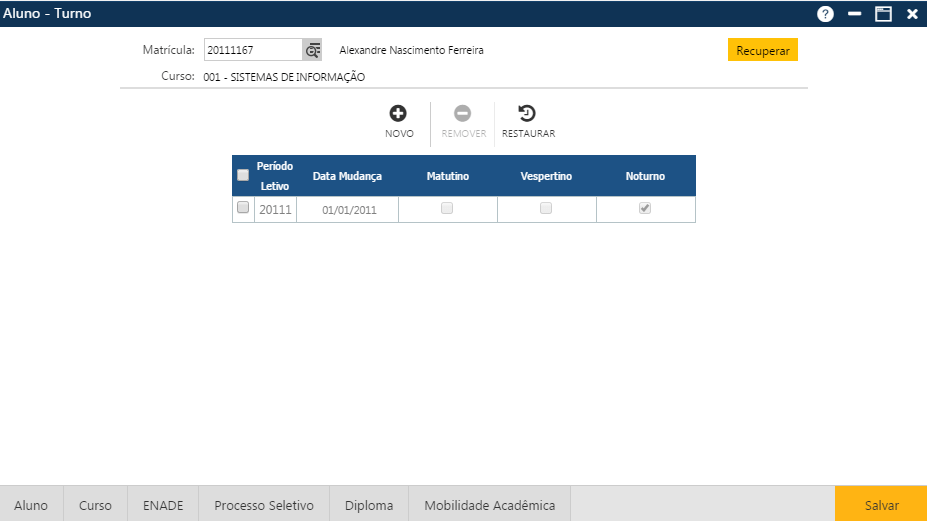Click the Novo plus icon

click(x=398, y=114)
